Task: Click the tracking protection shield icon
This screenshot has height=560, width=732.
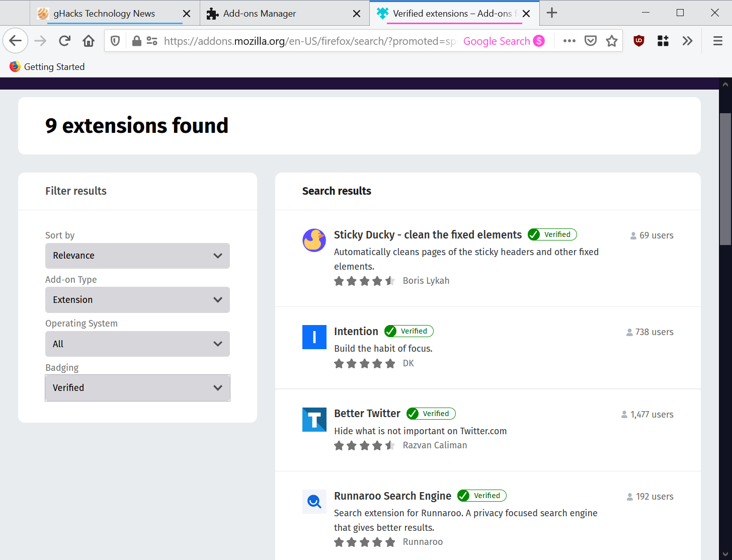Action: tap(115, 41)
